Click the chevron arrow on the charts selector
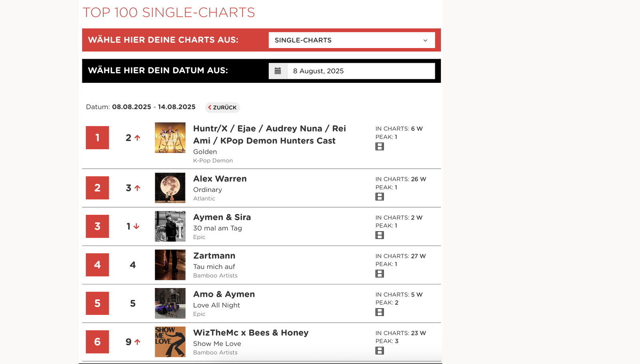Viewport: 640px width, 364px height. (425, 40)
